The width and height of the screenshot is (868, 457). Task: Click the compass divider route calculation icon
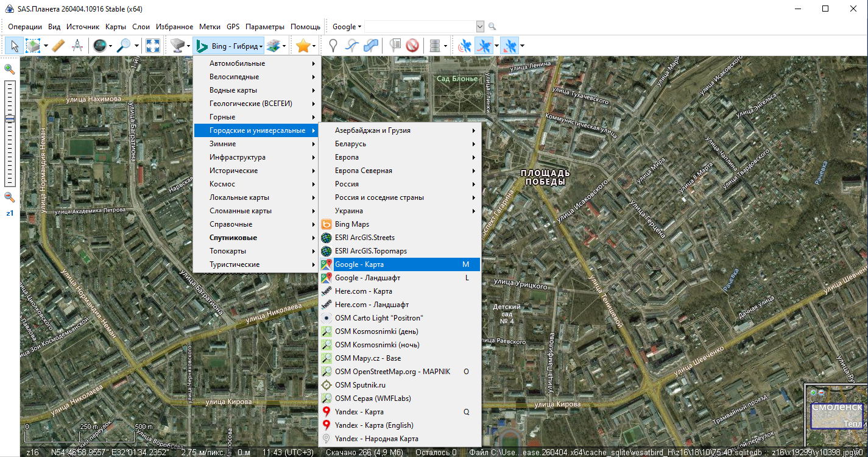77,46
